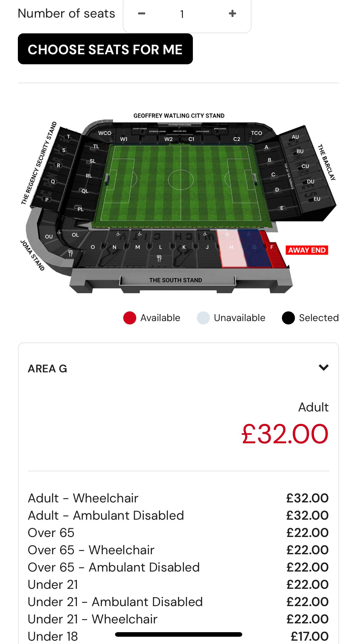Select block AU in The Barclay
The width and height of the screenshot is (357, 644).
tap(295, 137)
